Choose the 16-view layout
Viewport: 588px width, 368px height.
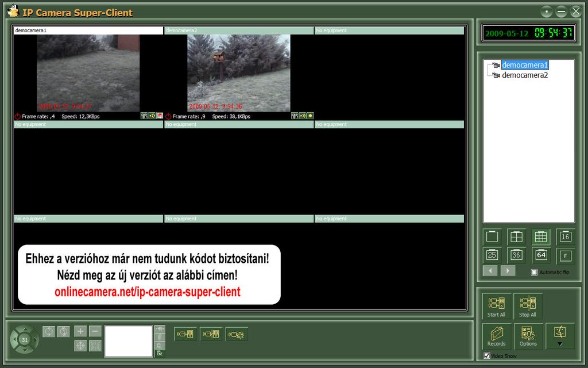pyautogui.click(x=565, y=236)
